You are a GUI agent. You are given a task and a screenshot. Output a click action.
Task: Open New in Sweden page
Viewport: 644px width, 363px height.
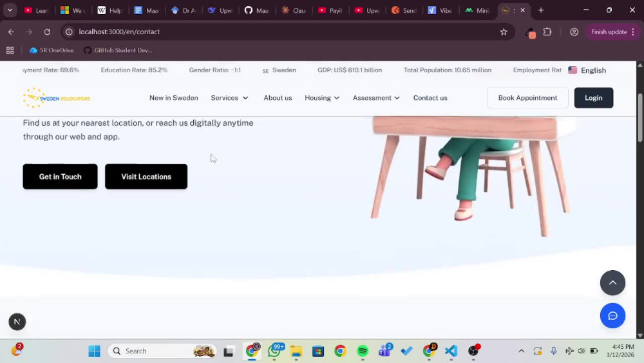tap(174, 98)
